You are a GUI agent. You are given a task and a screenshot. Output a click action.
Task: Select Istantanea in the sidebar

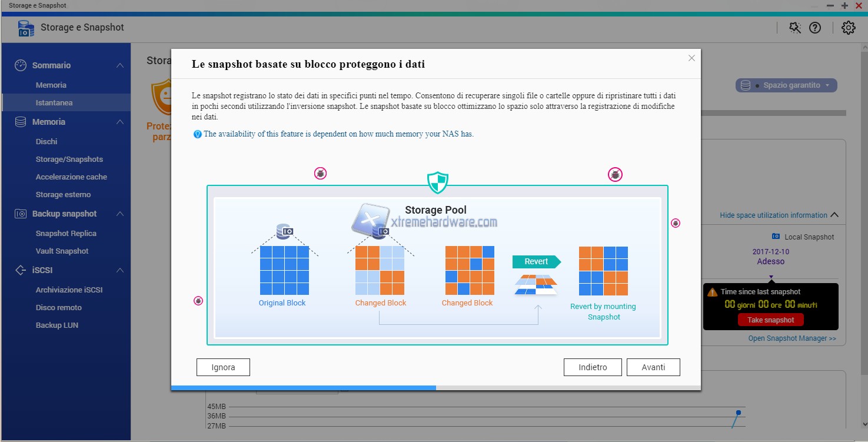coord(54,102)
